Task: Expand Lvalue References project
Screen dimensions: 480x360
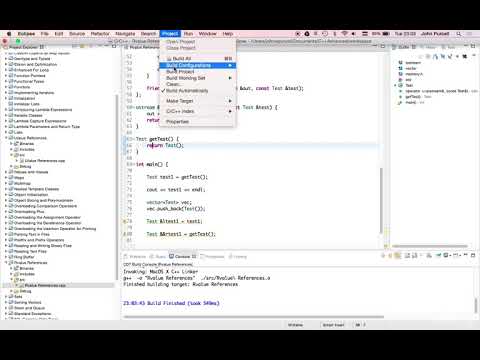Action: pyautogui.click(x=6, y=138)
